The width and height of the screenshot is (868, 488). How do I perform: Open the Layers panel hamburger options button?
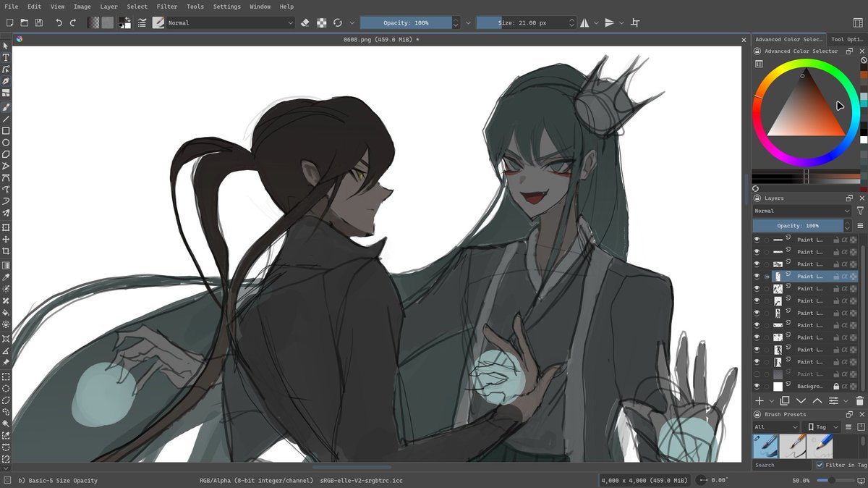tap(860, 226)
